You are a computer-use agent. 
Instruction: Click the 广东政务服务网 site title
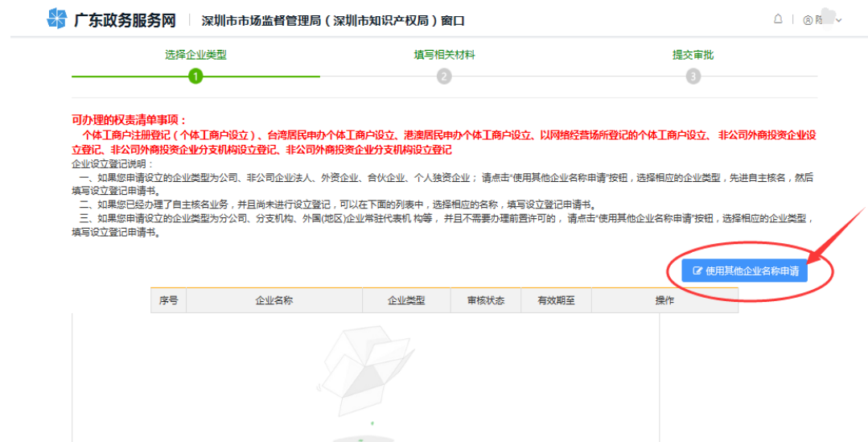point(125,20)
